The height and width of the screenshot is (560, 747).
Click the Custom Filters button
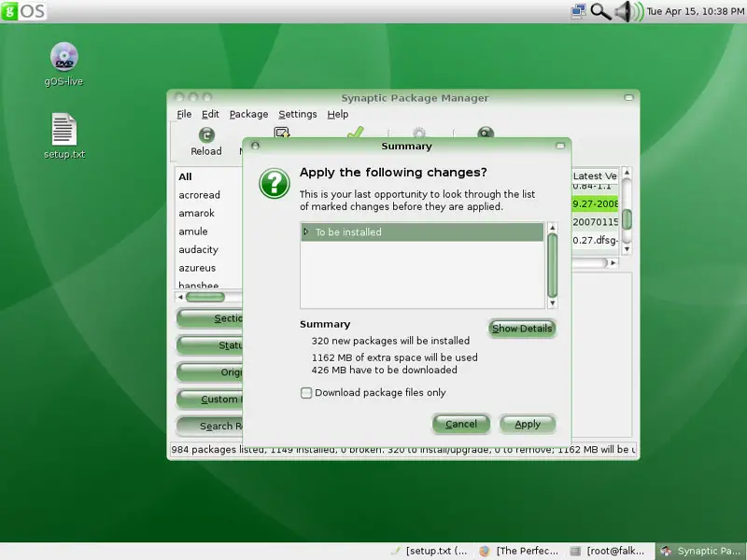209,399
